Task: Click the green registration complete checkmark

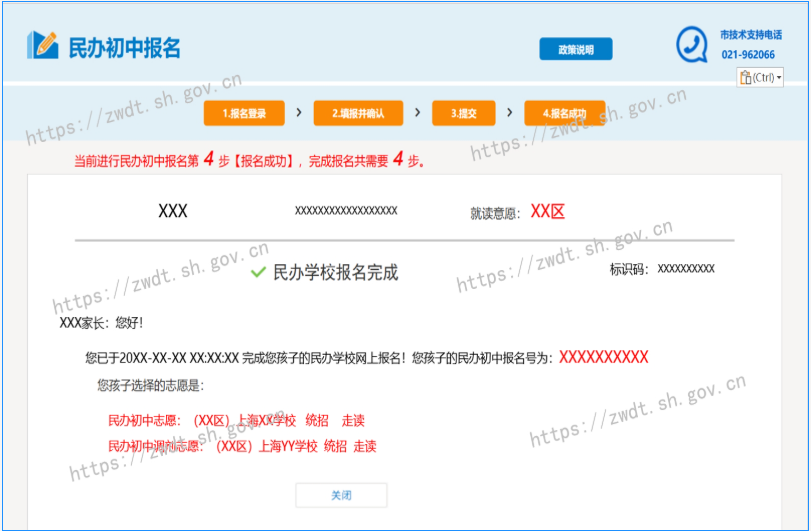Action: (x=258, y=272)
